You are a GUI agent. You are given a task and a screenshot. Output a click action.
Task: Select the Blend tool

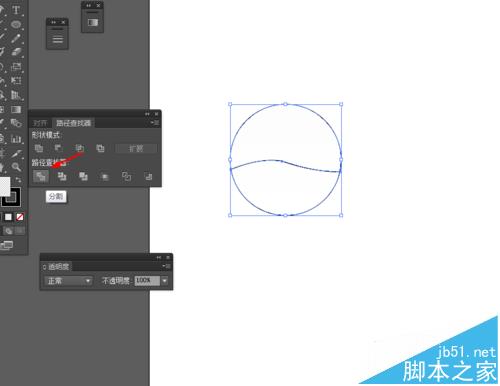pos(16,123)
